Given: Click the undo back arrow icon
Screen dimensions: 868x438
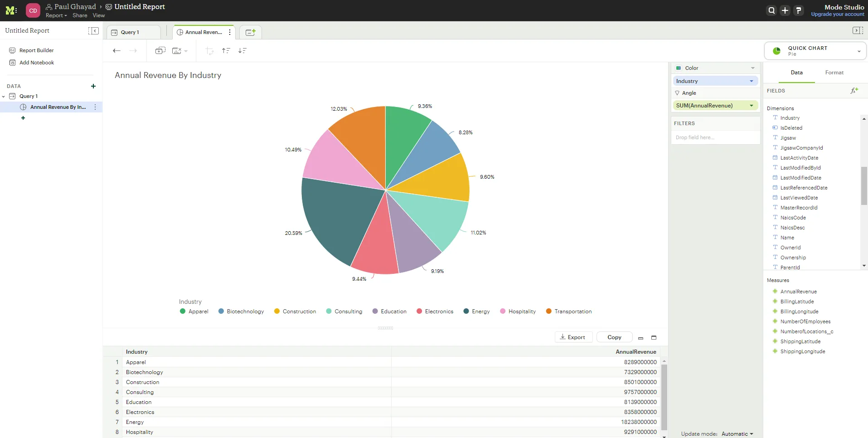Looking at the screenshot, I should [116, 51].
